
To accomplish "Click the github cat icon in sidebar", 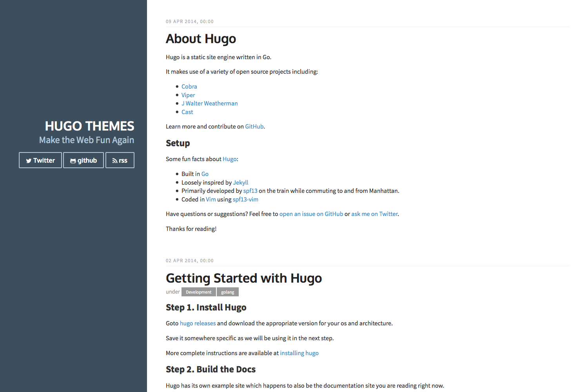I will [73, 161].
